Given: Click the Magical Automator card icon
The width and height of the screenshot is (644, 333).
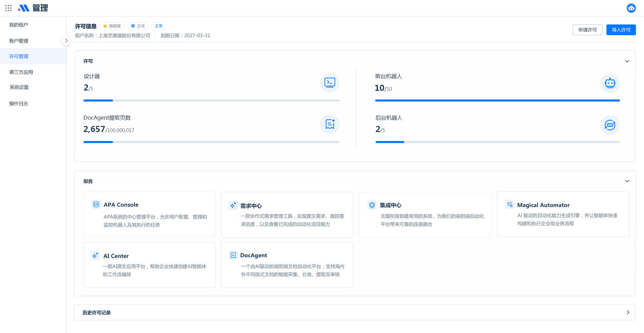Looking at the screenshot, I should pyautogui.click(x=510, y=204).
